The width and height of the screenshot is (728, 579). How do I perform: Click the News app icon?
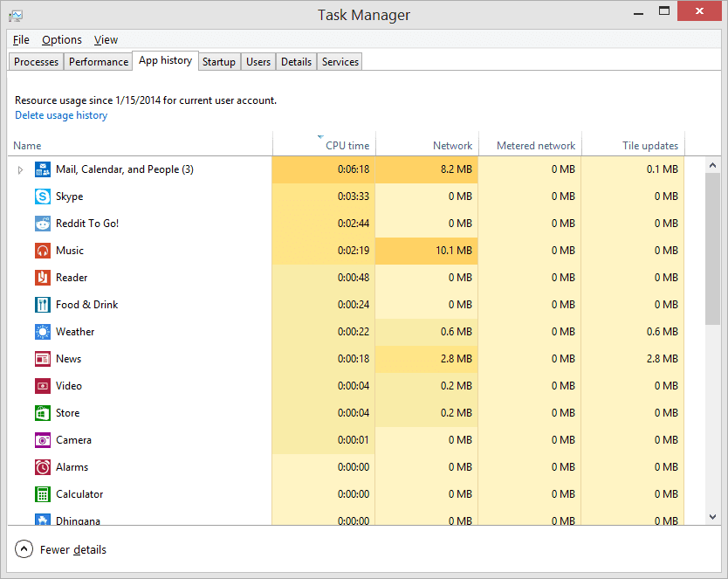coord(43,359)
